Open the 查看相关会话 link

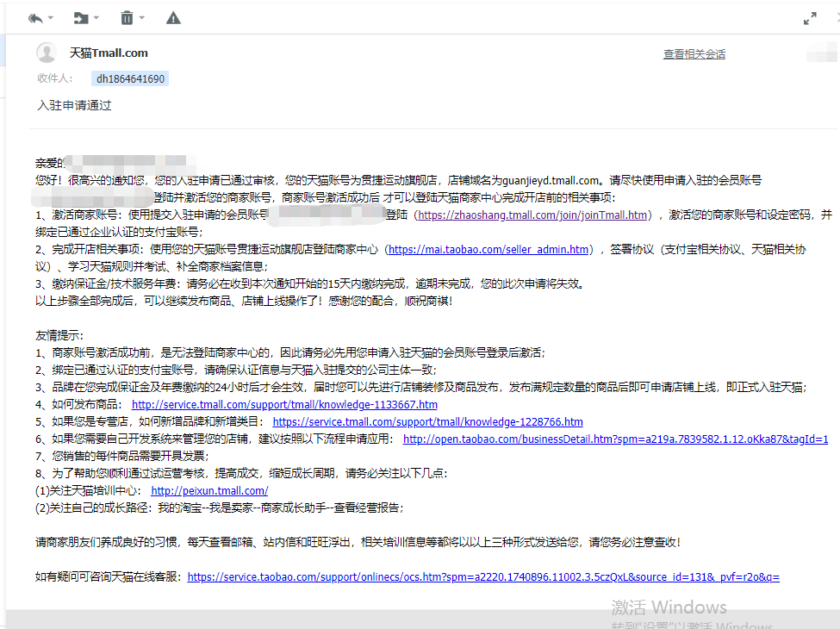(694, 54)
